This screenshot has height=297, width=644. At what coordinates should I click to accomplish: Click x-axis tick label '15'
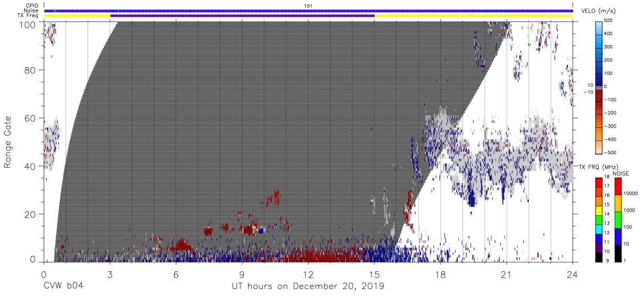pyautogui.click(x=374, y=273)
